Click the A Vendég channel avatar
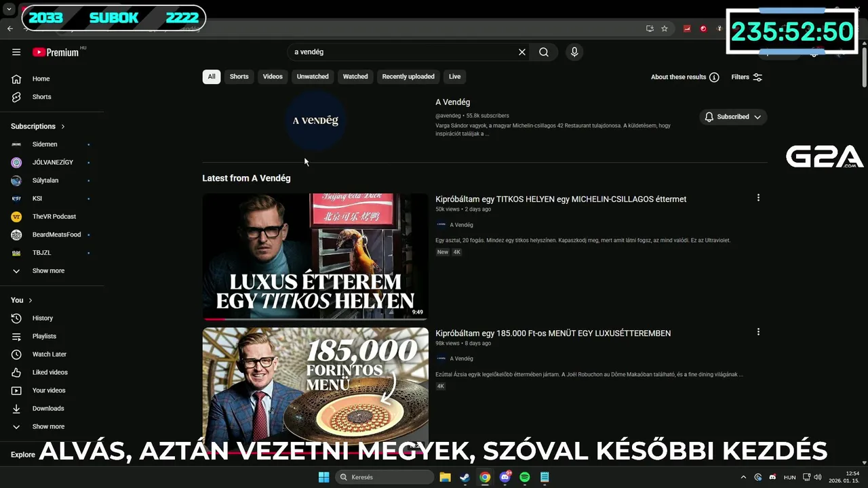Screen dimensions: 868x488 tap(315, 121)
